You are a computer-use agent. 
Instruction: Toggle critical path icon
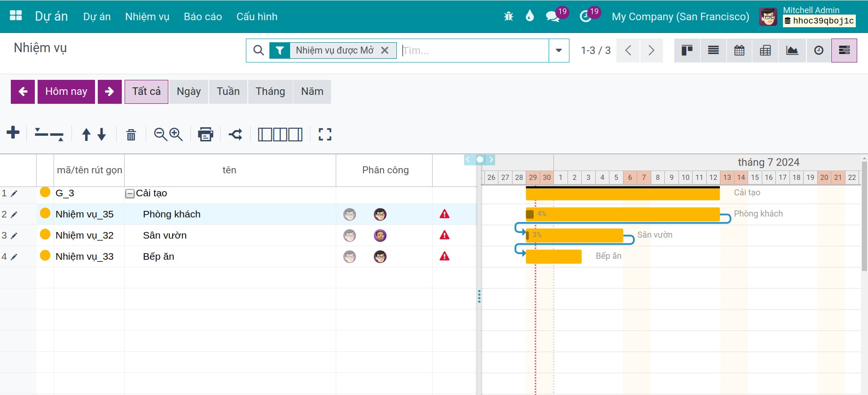(236, 134)
